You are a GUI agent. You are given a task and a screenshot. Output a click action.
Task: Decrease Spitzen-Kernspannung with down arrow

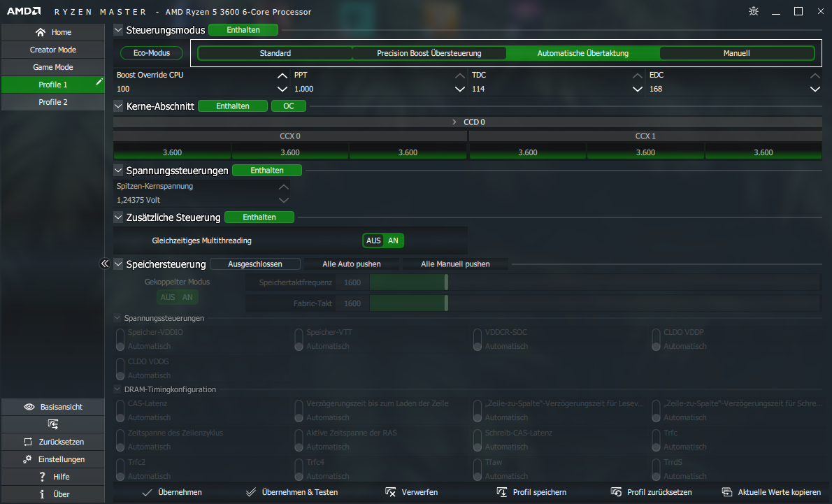284,200
